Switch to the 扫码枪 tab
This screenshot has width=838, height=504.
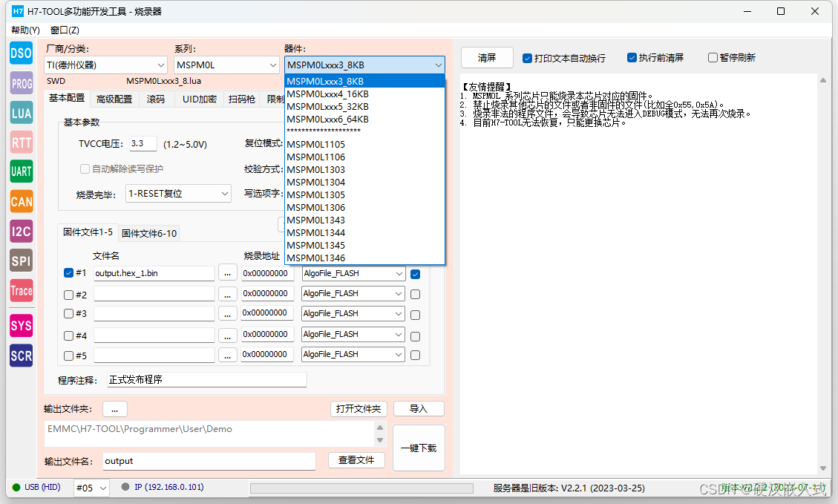tap(241, 99)
